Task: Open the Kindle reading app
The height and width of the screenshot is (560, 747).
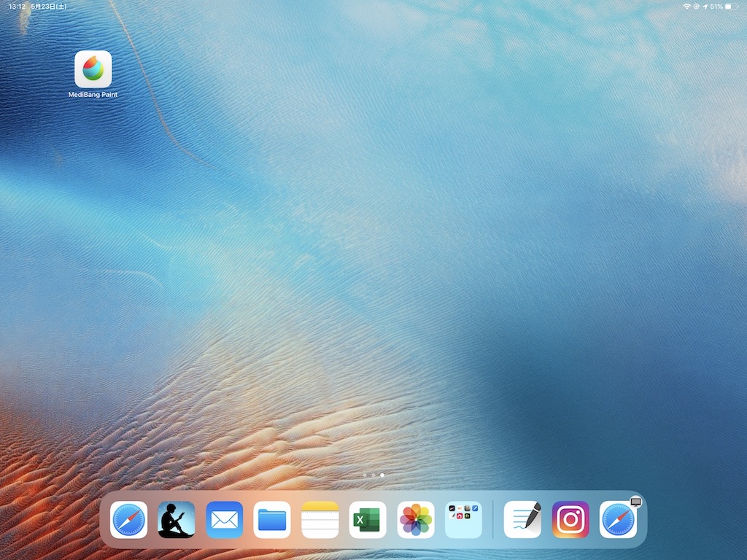Action: [177, 520]
